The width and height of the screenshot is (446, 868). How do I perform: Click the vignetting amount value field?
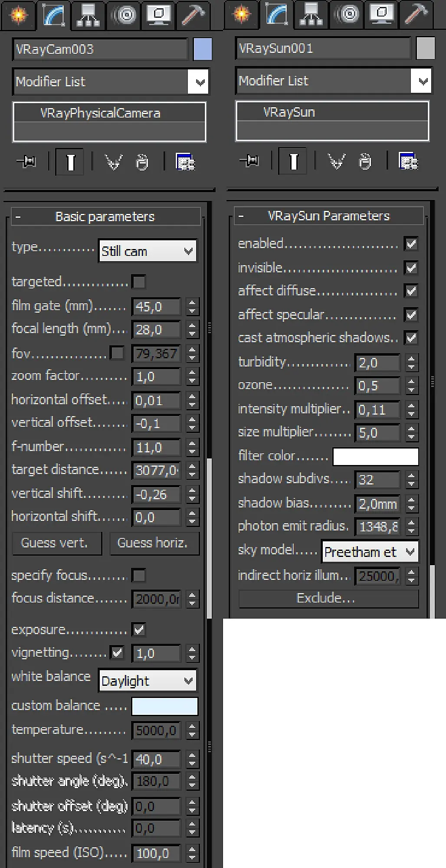point(156,653)
